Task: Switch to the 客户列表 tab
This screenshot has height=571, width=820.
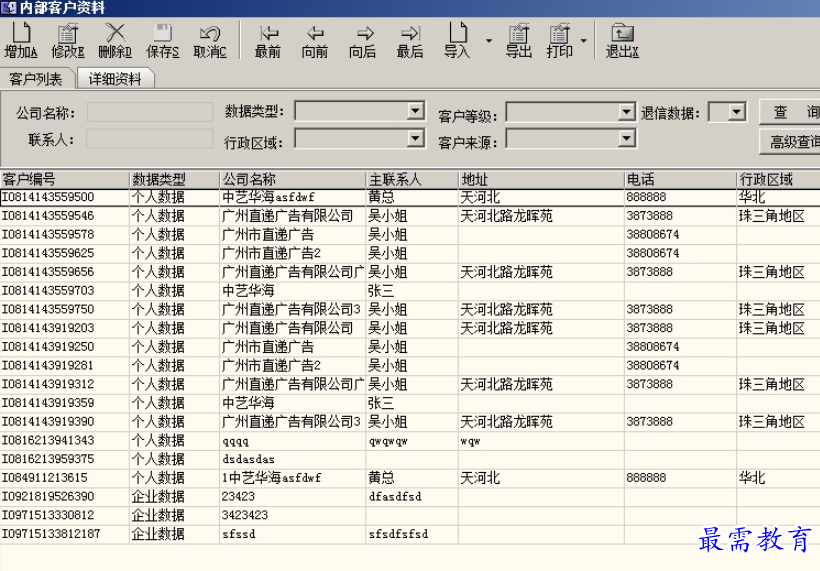Action: [36, 79]
